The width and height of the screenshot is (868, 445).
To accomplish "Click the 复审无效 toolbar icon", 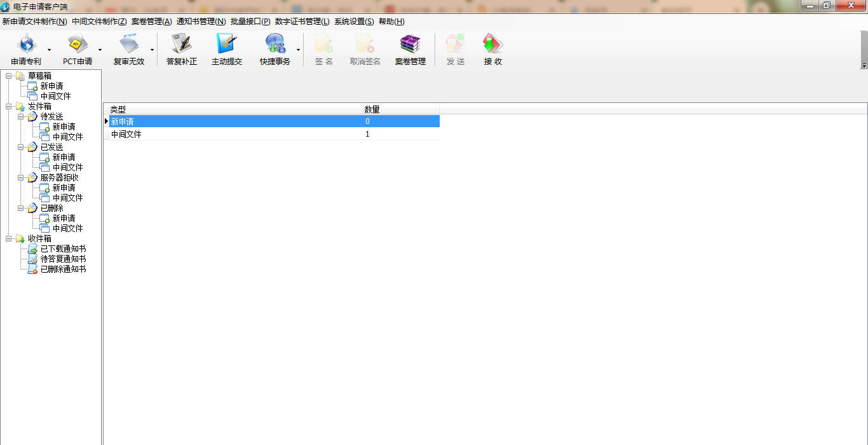I will coord(129,49).
